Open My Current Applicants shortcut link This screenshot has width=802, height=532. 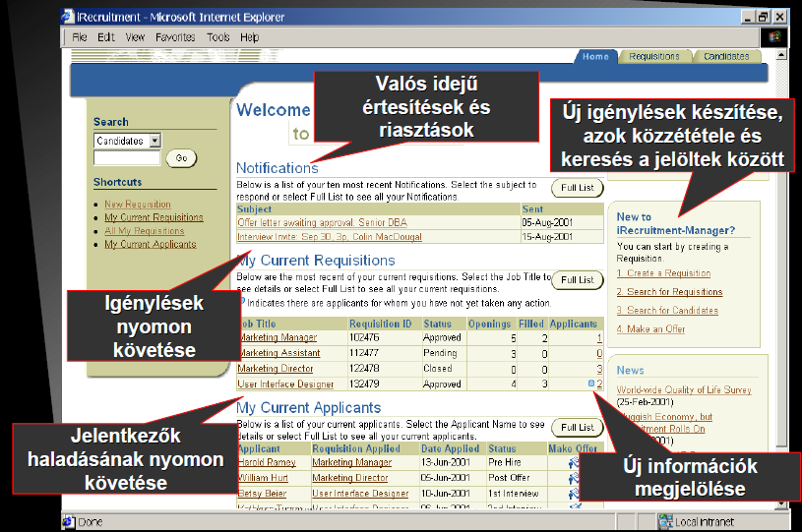(x=151, y=244)
